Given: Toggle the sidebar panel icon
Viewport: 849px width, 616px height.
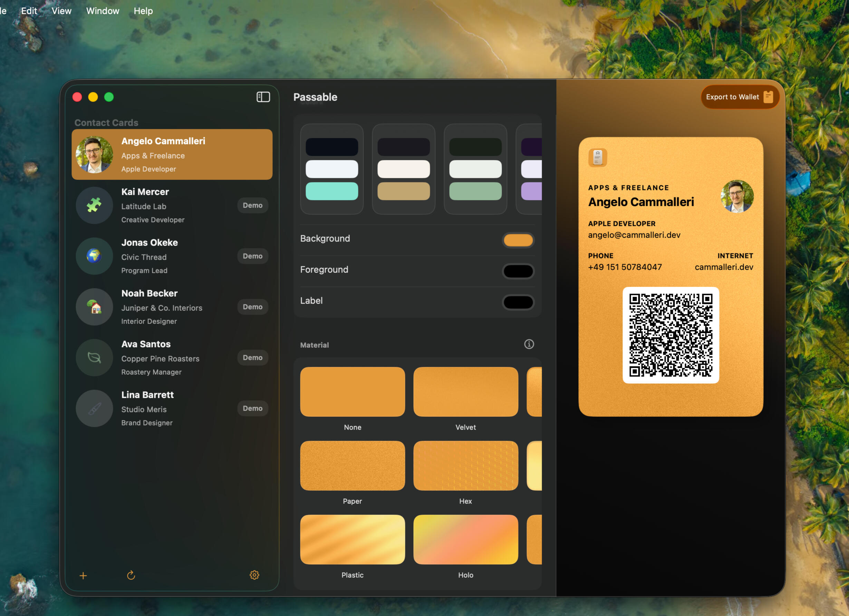Looking at the screenshot, I should (x=263, y=97).
